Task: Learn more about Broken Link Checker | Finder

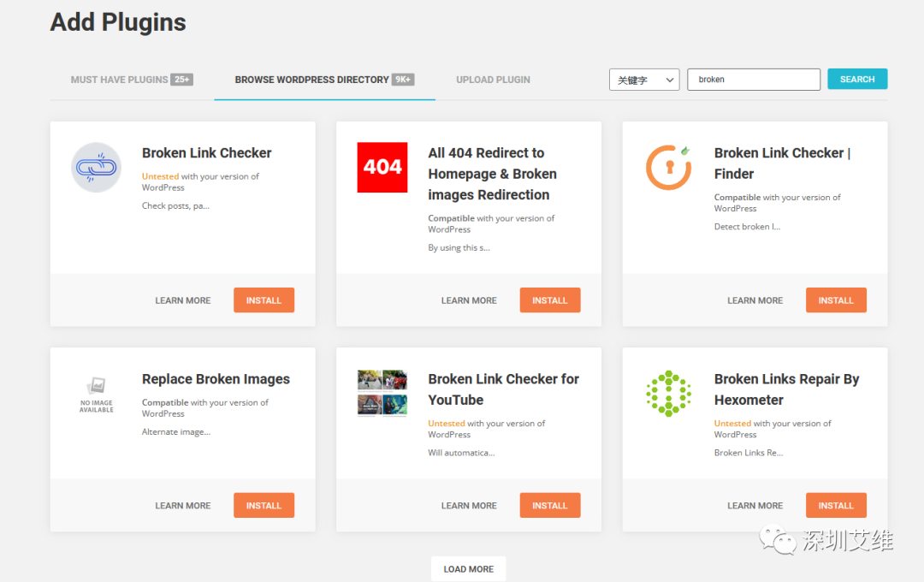Action: click(755, 300)
